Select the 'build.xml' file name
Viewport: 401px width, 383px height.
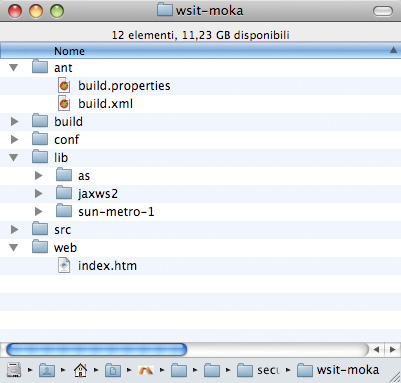point(105,104)
